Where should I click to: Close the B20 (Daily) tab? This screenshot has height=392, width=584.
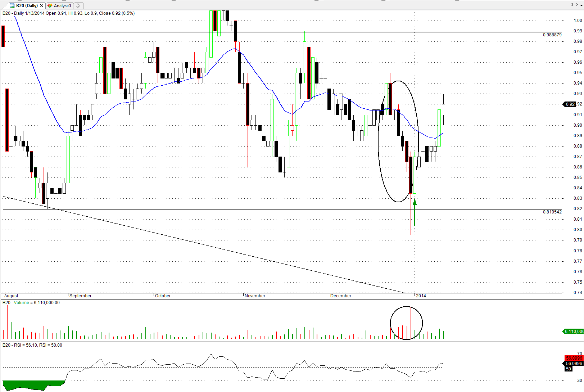point(42,6)
